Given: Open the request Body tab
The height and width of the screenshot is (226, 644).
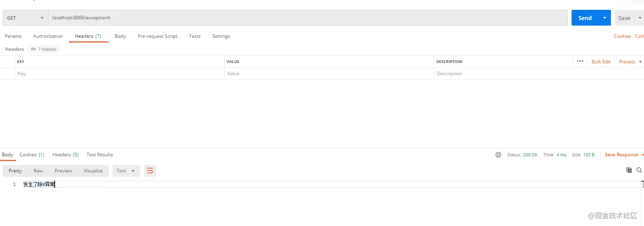Looking at the screenshot, I should point(120,36).
